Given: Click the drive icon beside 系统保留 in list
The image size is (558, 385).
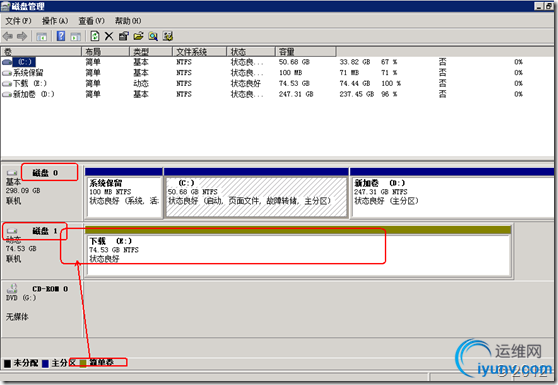Looking at the screenshot, I should point(7,73).
